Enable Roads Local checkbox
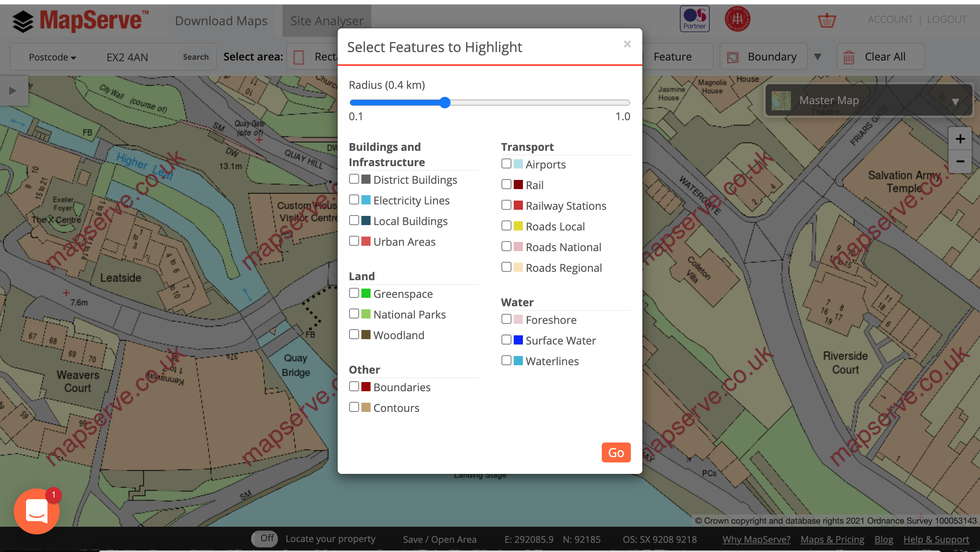The height and width of the screenshot is (552, 980). pyautogui.click(x=506, y=226)
